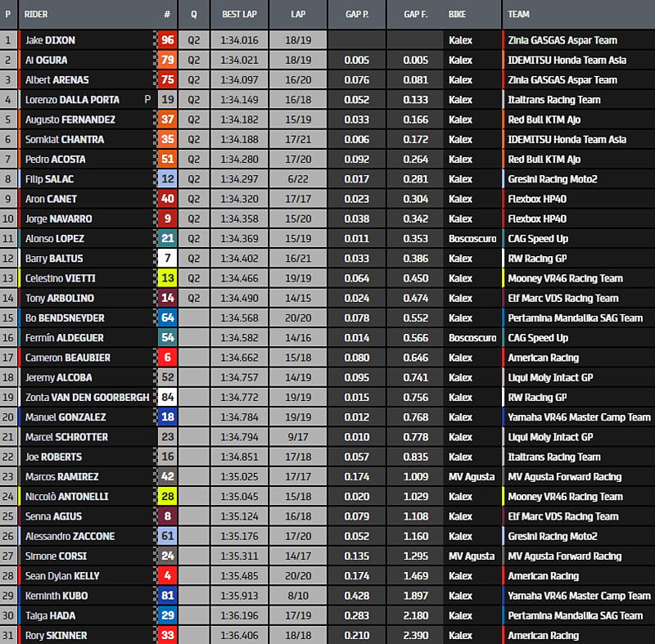Click the TEAM column header
655x644 pixels.
coord(518,15)
